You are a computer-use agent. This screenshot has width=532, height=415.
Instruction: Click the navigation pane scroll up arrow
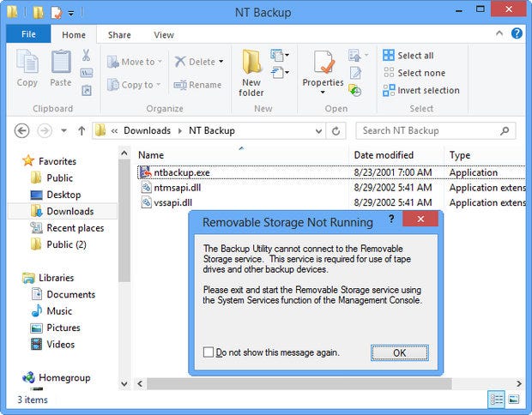coord(124,153)
